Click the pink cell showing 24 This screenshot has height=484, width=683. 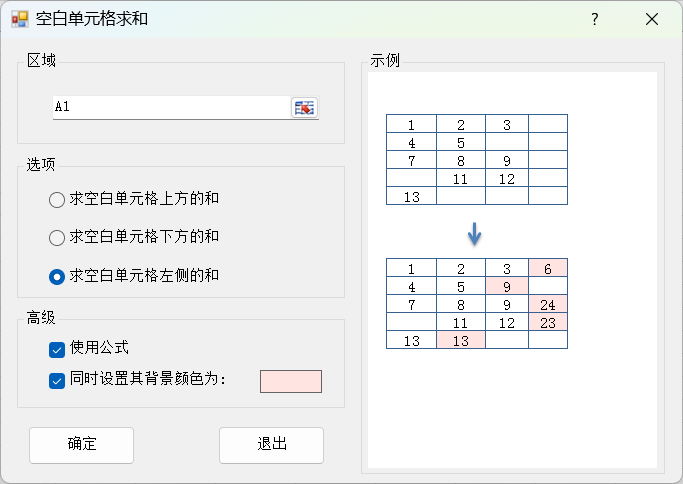pos(548,304)
